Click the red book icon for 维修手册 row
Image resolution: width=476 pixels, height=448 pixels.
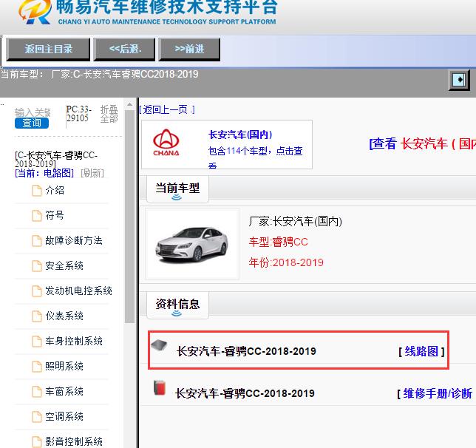tap(160, 387)
